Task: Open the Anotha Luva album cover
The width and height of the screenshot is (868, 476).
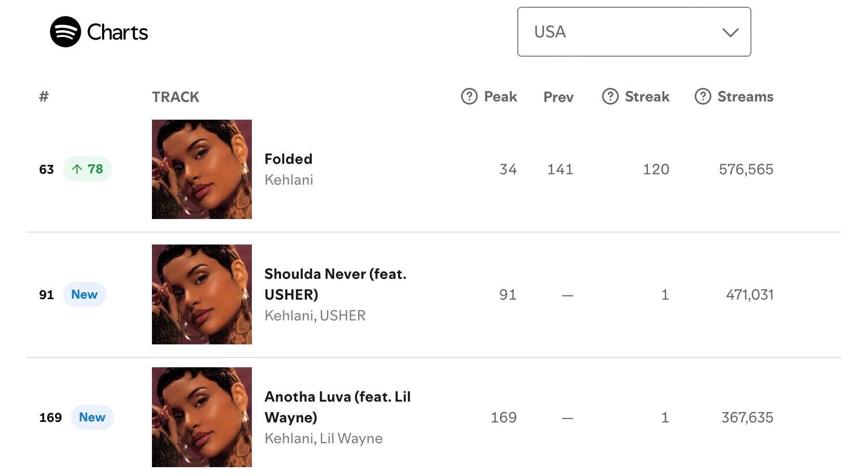Action: point(202,417)
